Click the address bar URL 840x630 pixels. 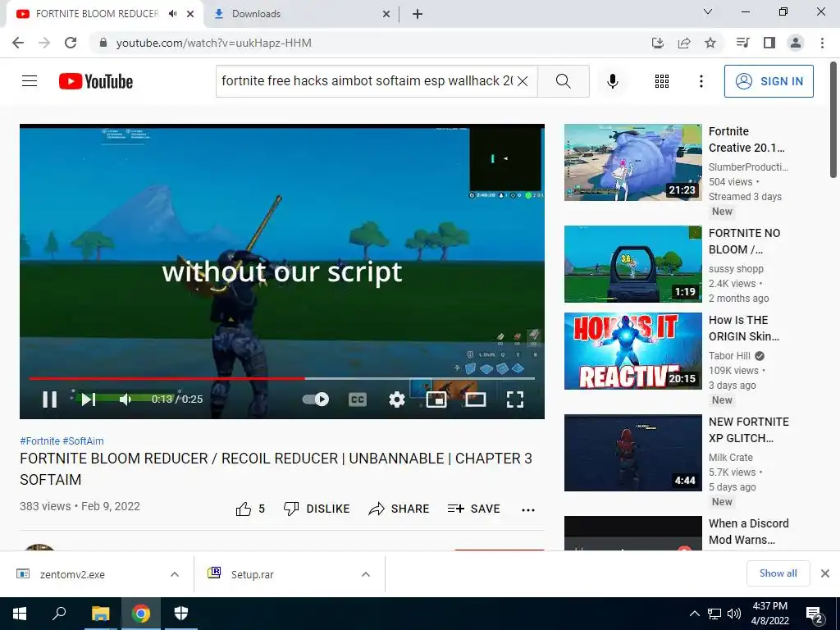pyautogui.click(x=214, y=43)
